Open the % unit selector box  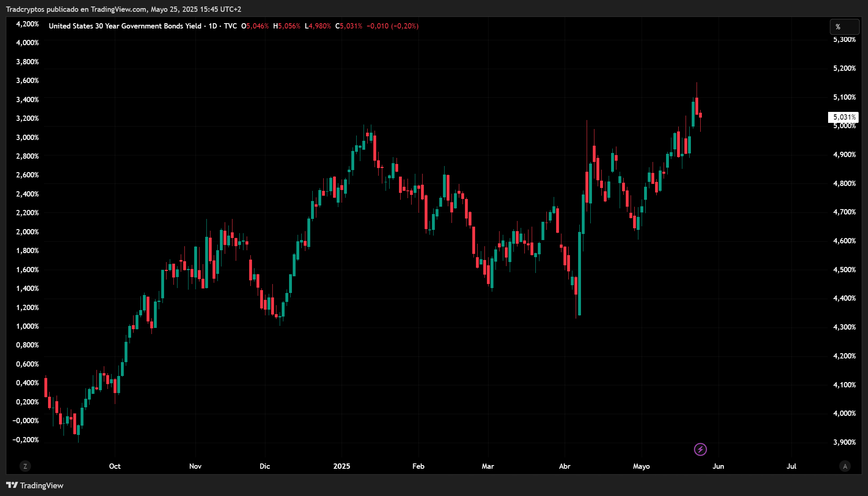(x=844, y=27)
